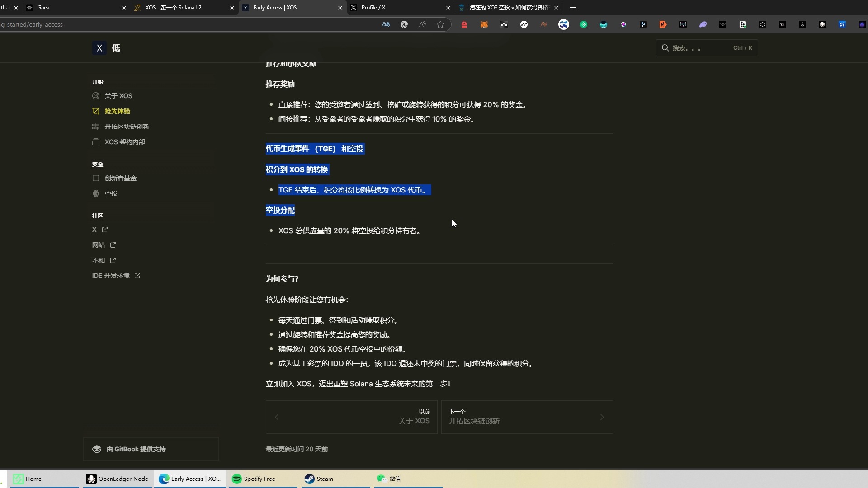Activate the read aloud icon
The width and height of the screenshot is (868, 488).
click(x=422, y=24)
